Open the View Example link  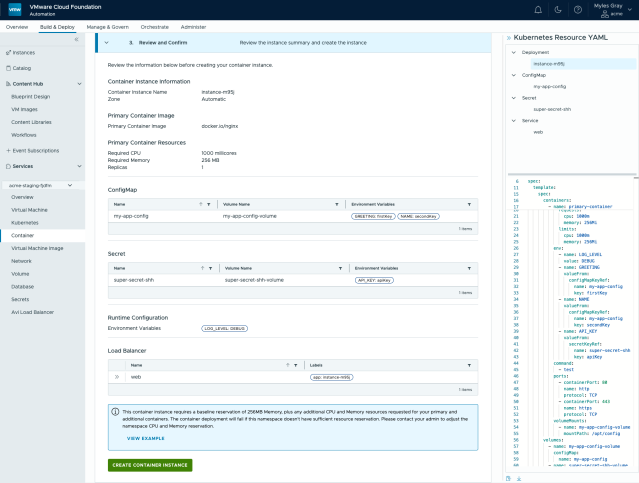pos(145,439)
